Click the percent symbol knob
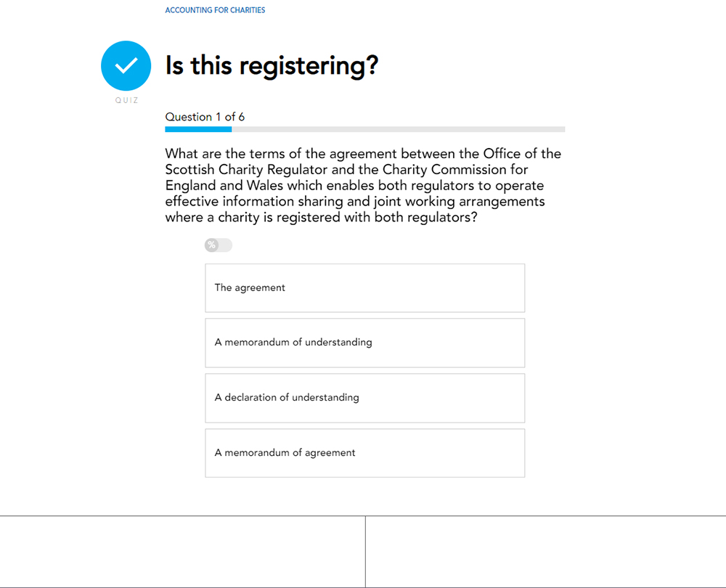Viewport: 726px width, 588px height. click(211, 245)
